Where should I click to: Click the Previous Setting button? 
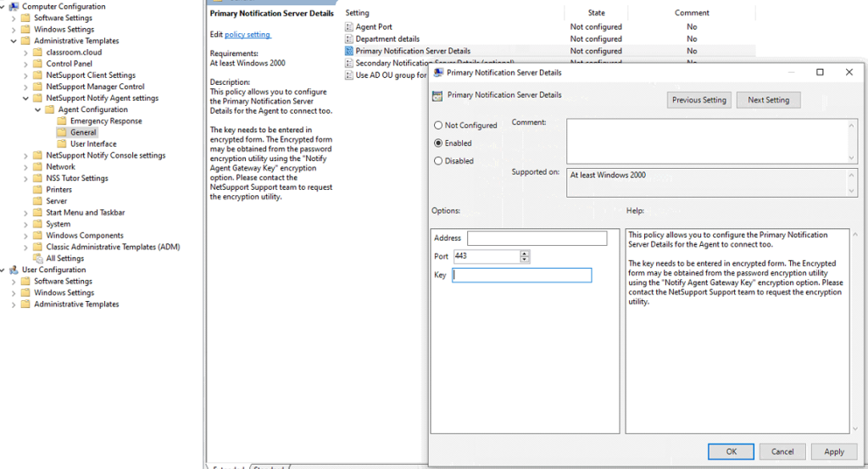pyautogui.click(x=698, y=100)
